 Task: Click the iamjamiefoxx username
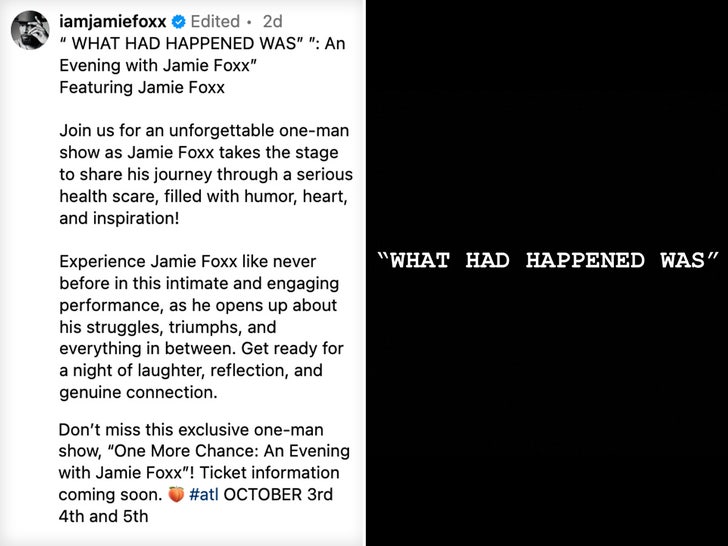pyautogui.click(x=112, y=21)
